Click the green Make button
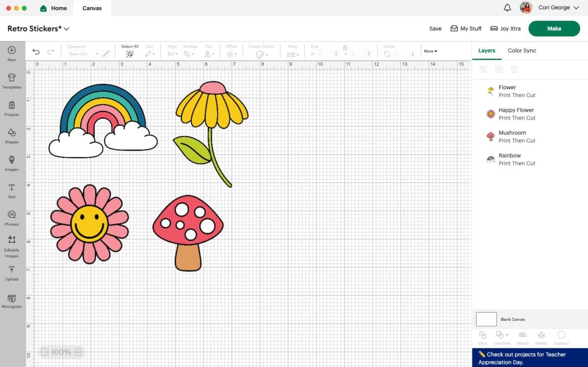This screenshot has height=367, width=588. pos(554,28)
